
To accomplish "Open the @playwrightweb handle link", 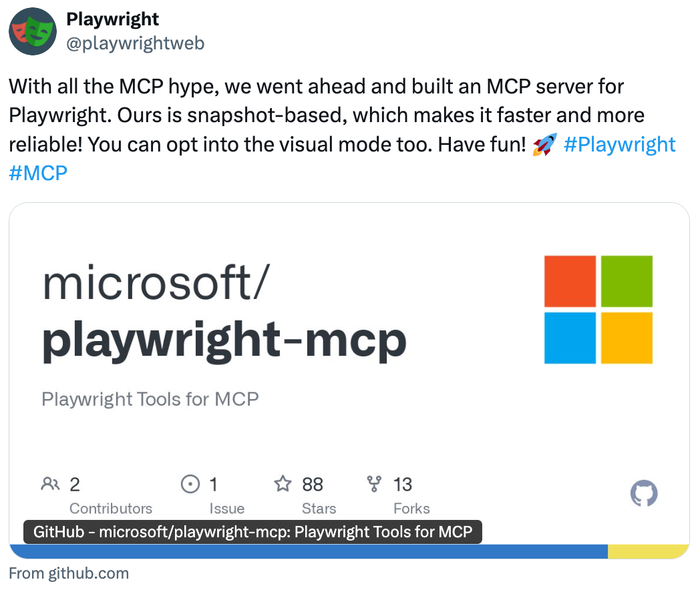I will (x=136, y=43).
